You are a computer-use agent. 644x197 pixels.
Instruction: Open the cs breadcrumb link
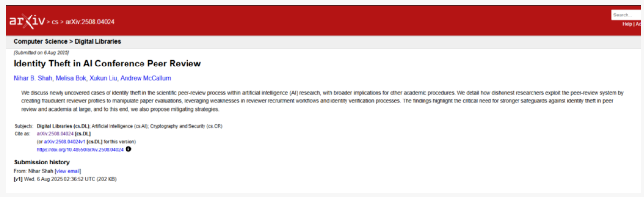(x=55, y=22)
